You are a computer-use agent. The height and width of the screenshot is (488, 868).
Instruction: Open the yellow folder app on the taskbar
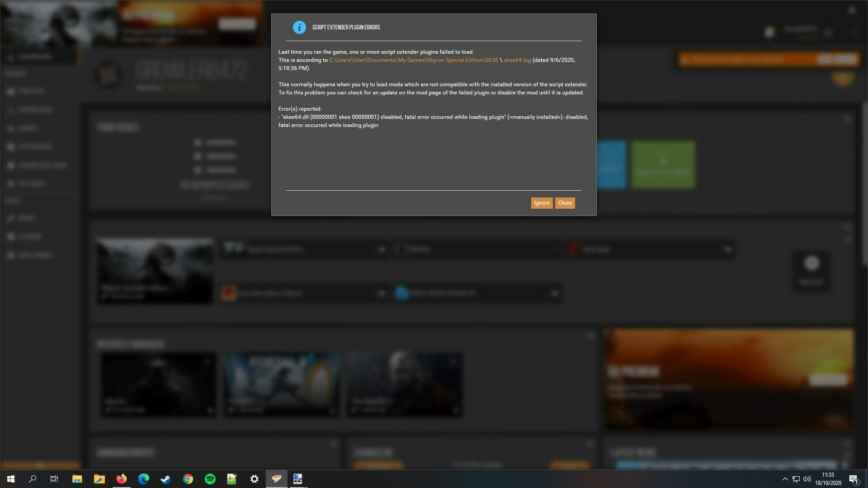click(x=99, y=479)
